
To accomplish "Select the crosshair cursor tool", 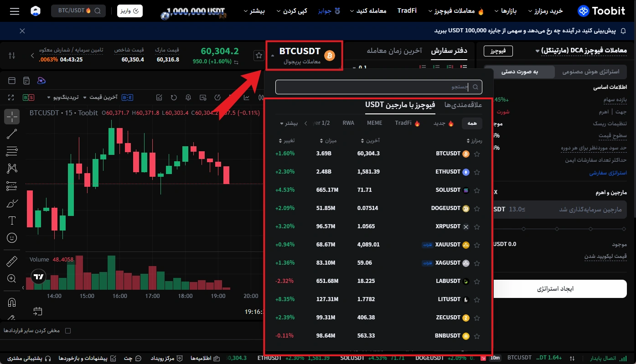I will tap(12, 117).
